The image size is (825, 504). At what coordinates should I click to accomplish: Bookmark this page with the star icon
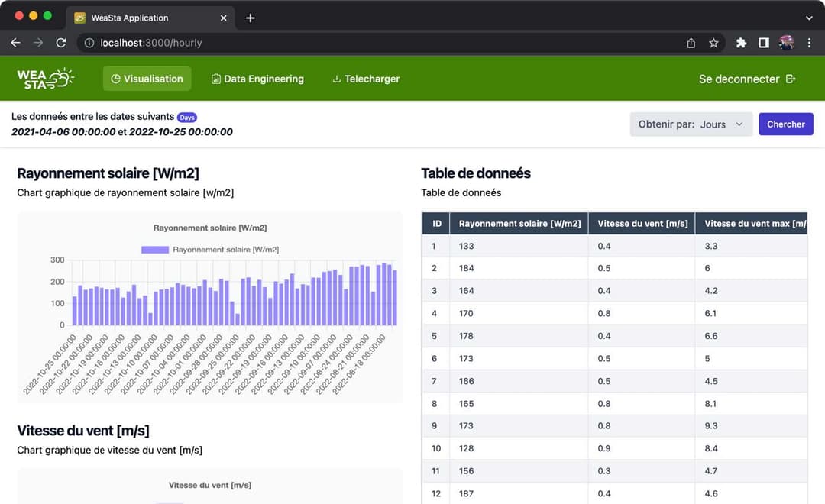pyautogui.click(x=713, y=43)
